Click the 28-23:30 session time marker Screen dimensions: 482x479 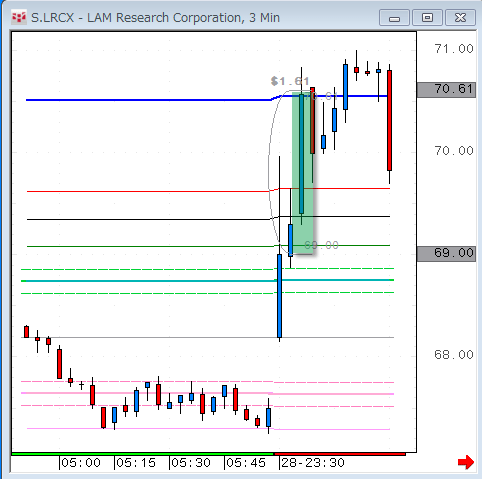[x=313, y=463]
